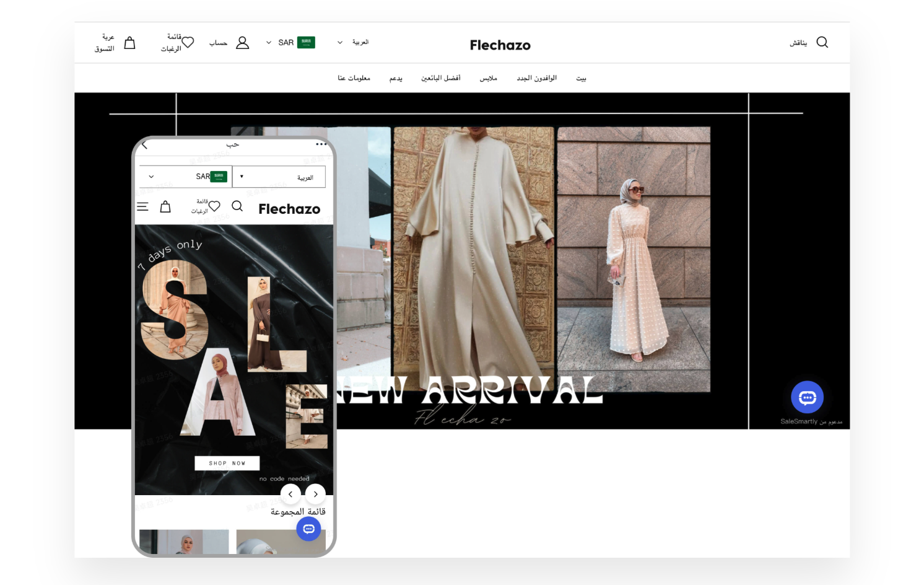The width and height of the screenshot is (924, 585).
Task: Tap the shopping bag icon in mobile preview
Action: click(x=165, y=207)
